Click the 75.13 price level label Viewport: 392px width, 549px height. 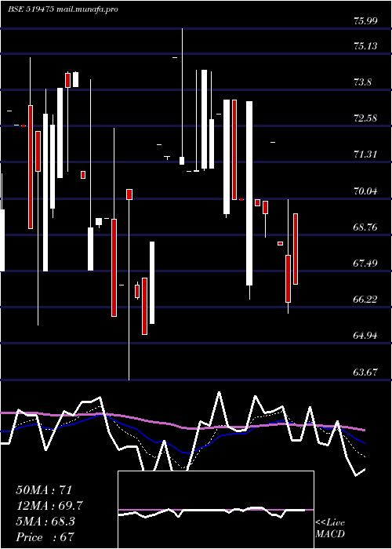(365, 46)
